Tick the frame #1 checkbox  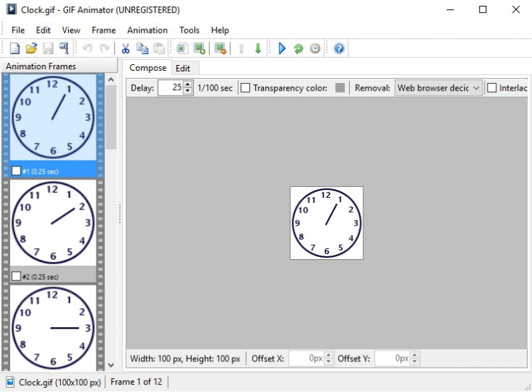pyautogui.click(x=16, y=170)
